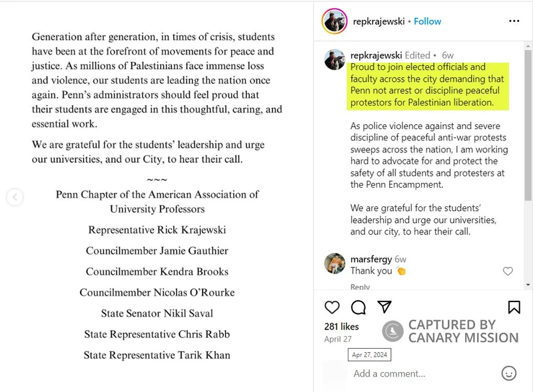Open comments via the speech bubble icon

coord(358,307)
